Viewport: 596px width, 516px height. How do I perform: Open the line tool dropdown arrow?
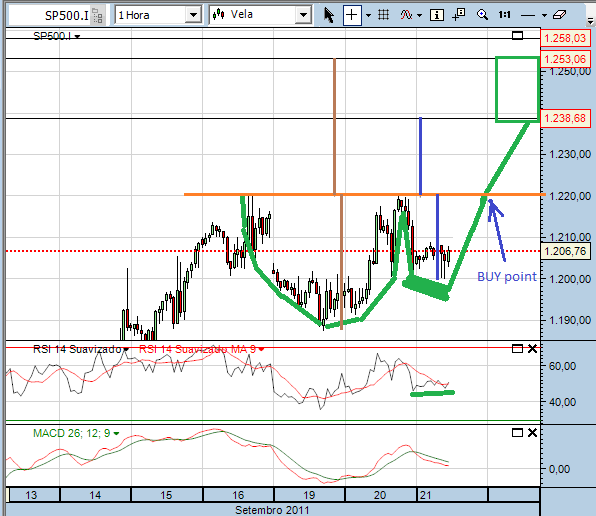pos(544,16)
